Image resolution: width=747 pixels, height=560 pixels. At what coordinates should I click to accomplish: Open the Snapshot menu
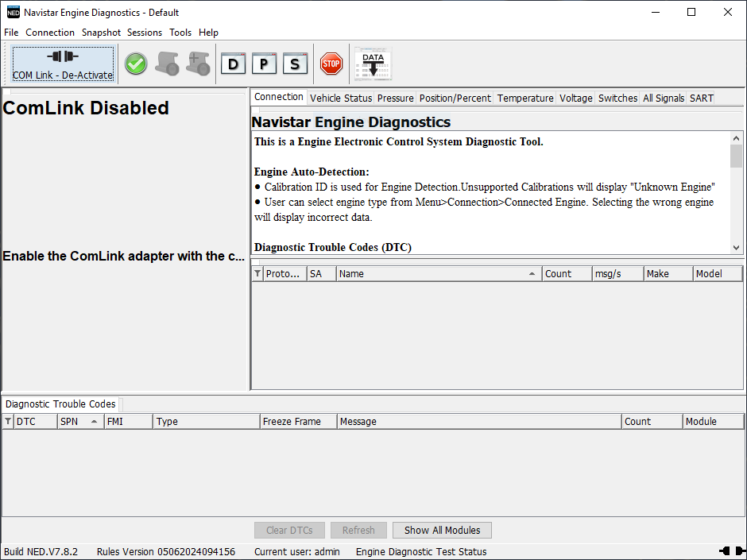[x=101, y=33]
